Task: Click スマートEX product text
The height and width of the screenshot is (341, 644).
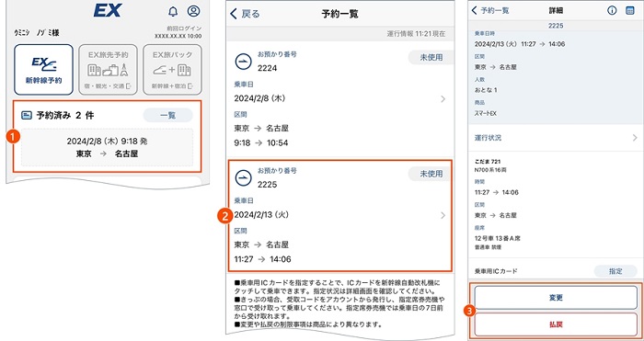Action: 486,113
